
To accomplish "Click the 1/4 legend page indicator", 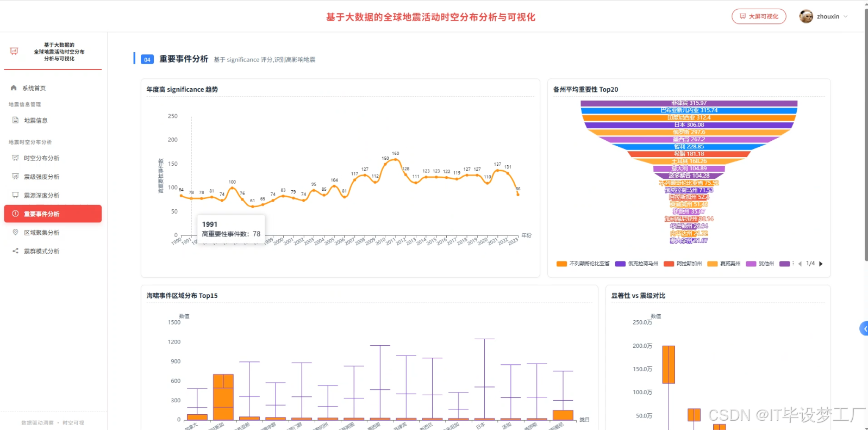I will tap(810, 264).
